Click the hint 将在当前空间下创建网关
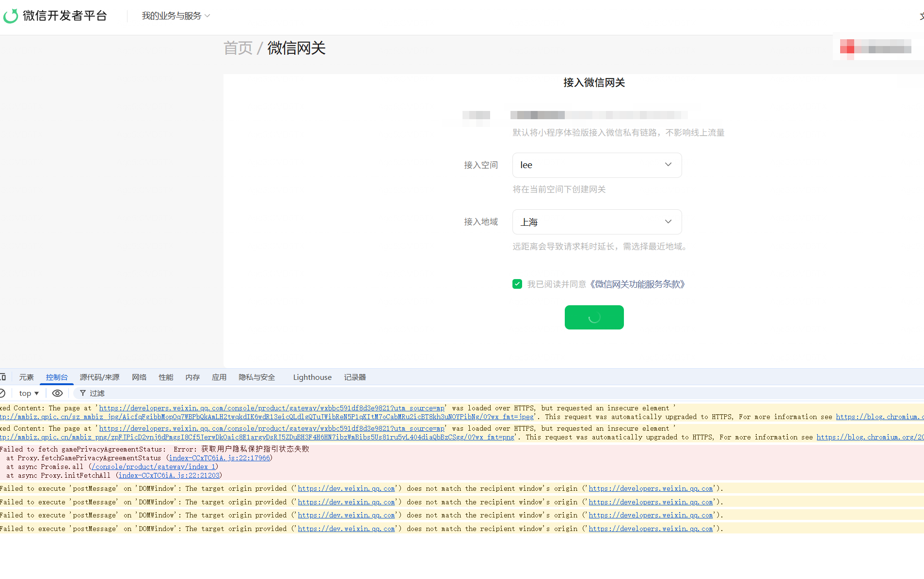This screenshot has height=579, width=924. point(559,189)
